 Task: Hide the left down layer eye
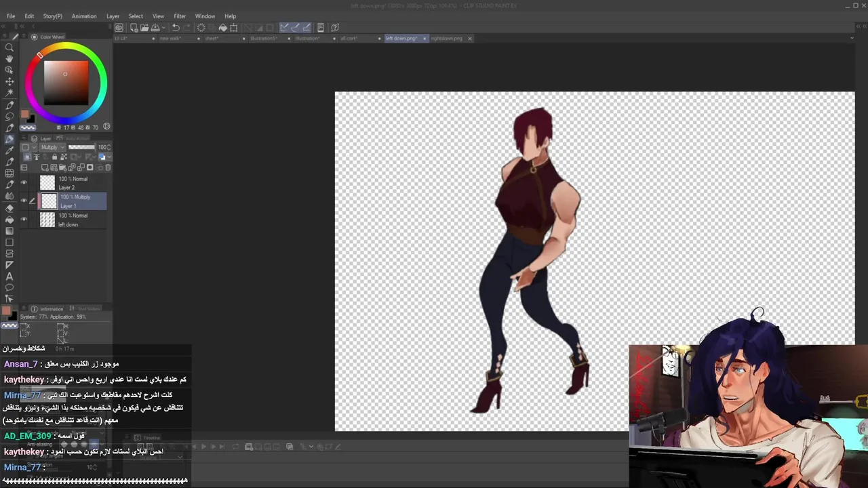click(24, 220)
